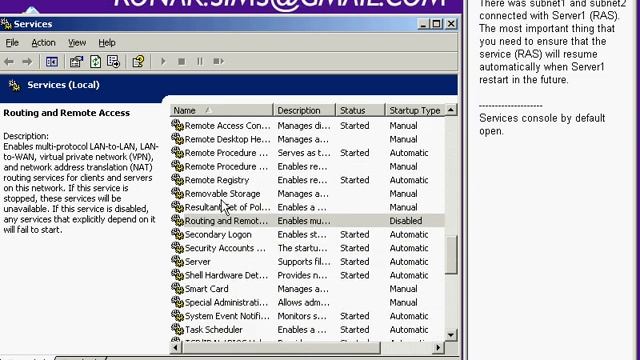This screenshot has height=360, width=640.
Task: Open the Properties toolbar icon
Action: click(76, 62)
